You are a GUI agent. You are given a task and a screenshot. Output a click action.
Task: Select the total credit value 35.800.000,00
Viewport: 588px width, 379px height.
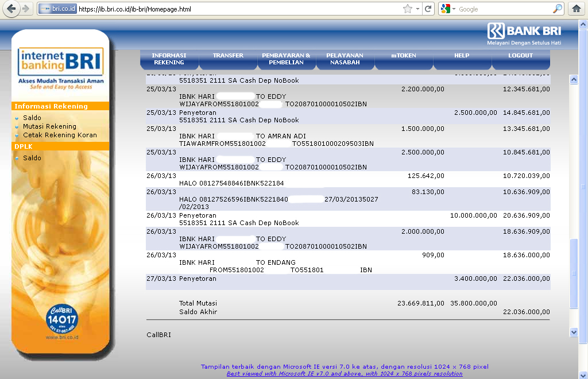point(474,303)
